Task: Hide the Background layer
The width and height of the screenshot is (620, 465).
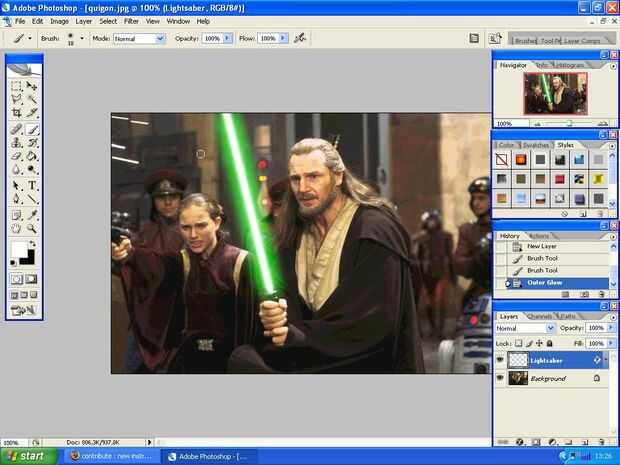Action: coord(500,378)
